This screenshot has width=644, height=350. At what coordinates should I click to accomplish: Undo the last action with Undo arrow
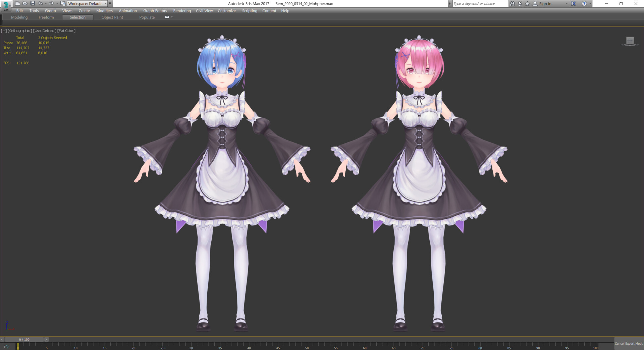pos(40,3)
